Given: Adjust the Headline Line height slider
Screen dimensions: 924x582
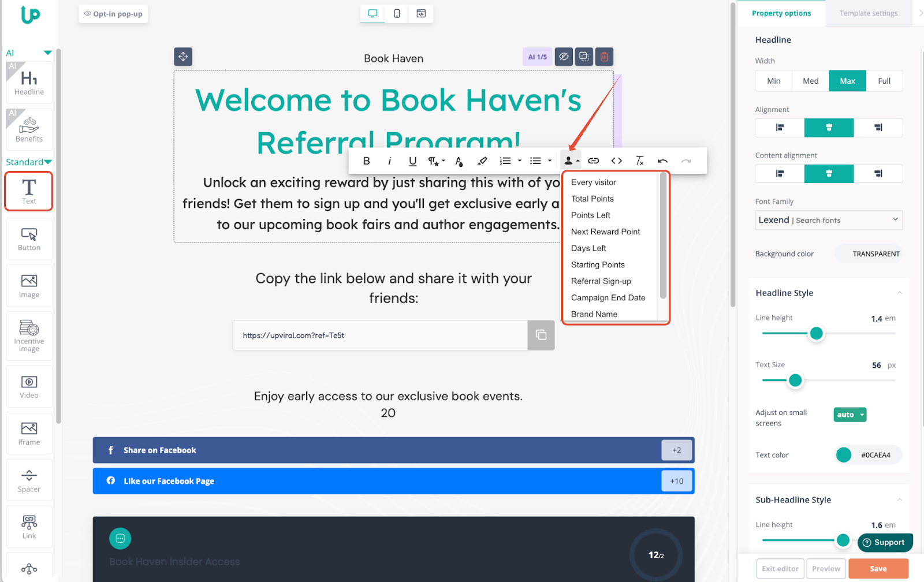Looking at the screenshot, I should tap(816, 333).
